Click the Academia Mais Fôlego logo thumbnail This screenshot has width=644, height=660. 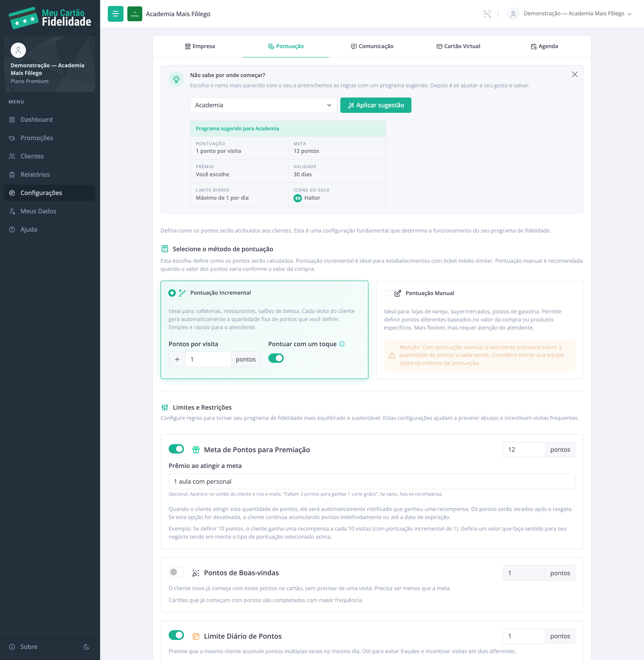pos(135,14)
